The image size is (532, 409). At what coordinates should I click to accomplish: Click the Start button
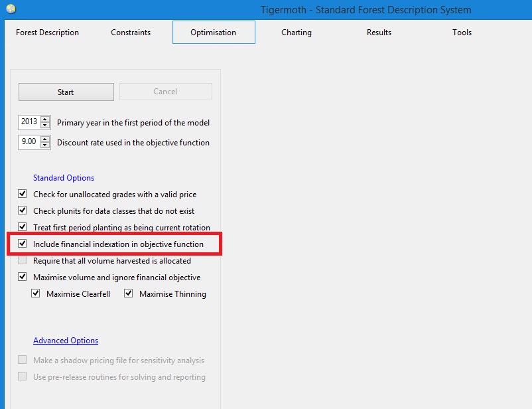[66, 92]
